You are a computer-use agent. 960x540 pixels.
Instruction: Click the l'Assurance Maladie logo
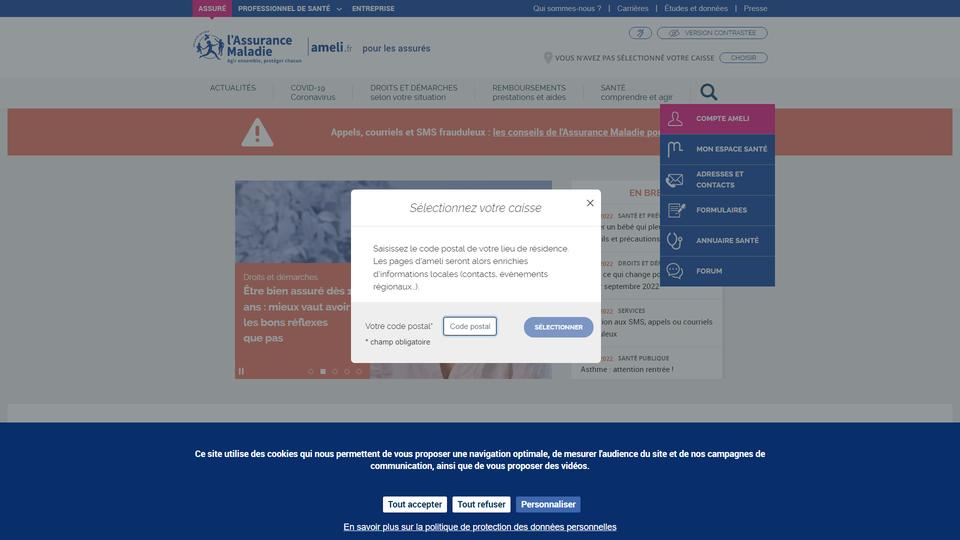coord(248,48)
